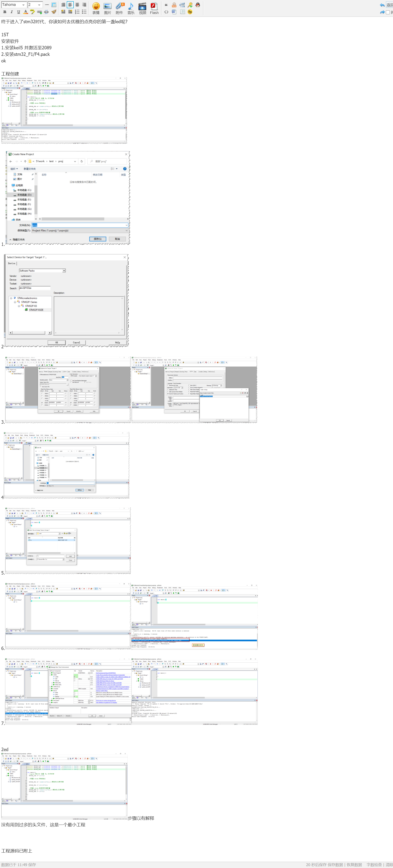393x868 pixels.
Task: Add an attachment via 附件
Action: (120, 8)
